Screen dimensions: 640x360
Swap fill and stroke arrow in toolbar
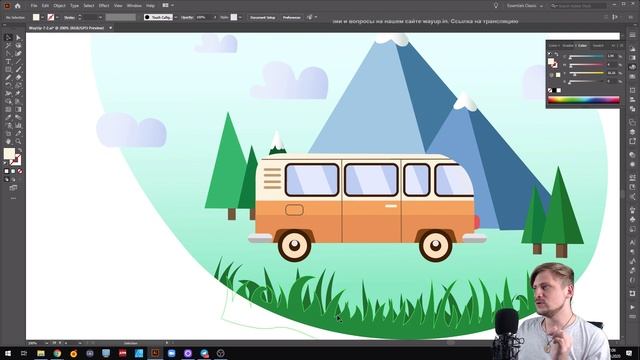(x=20, y=151)
